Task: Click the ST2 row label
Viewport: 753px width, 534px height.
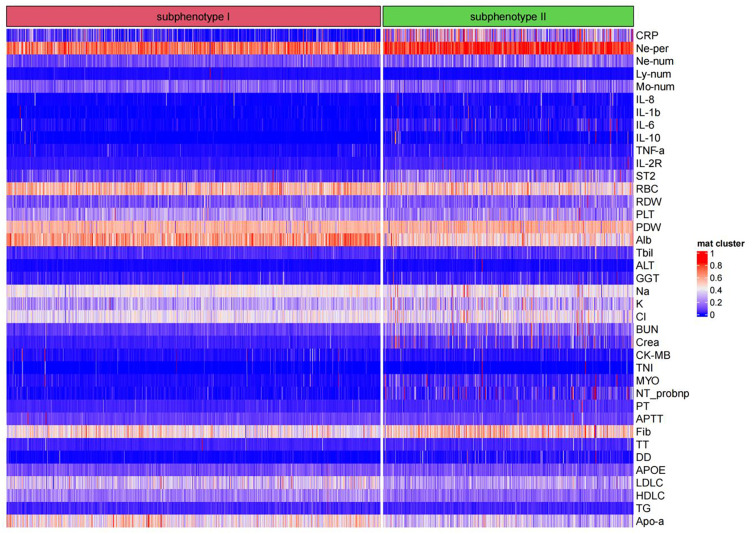Action: coord(645,176)
